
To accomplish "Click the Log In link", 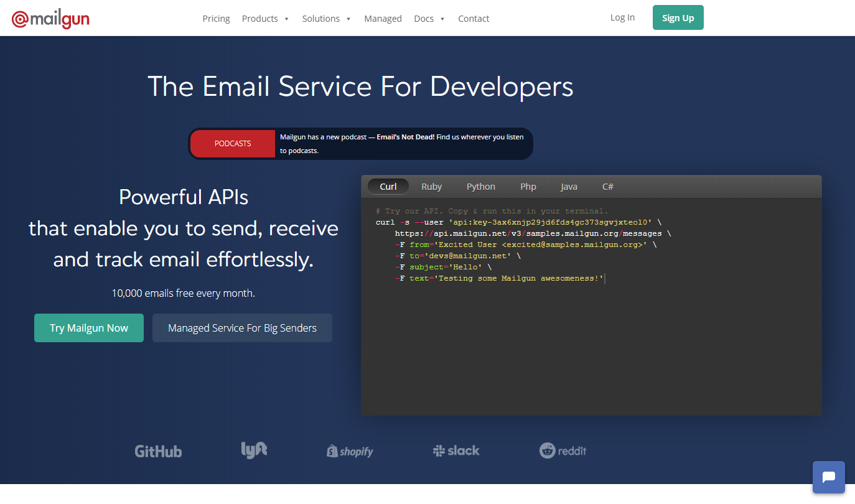I will pyautogui.click(x=622, y=17).
